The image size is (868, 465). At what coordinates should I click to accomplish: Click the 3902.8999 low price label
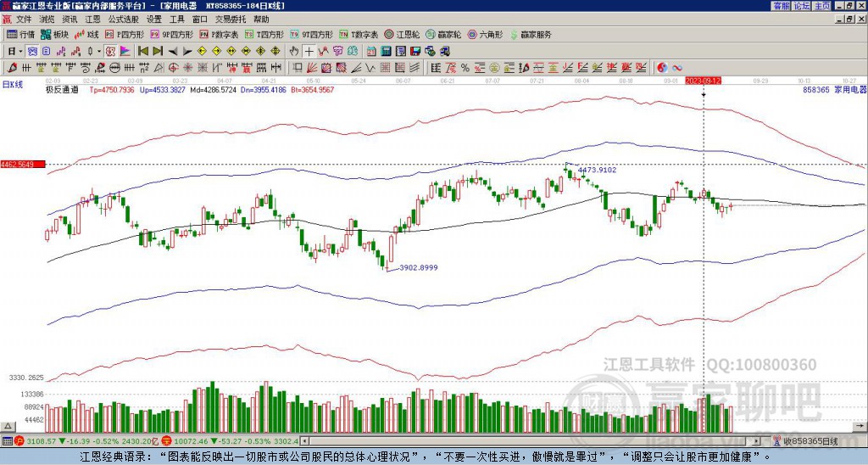point(418,267)
